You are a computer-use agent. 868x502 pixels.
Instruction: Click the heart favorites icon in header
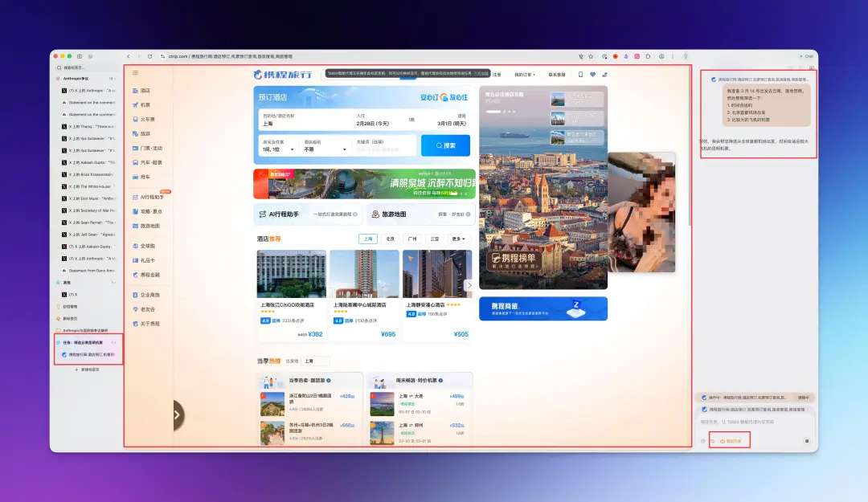coord(592,75)
